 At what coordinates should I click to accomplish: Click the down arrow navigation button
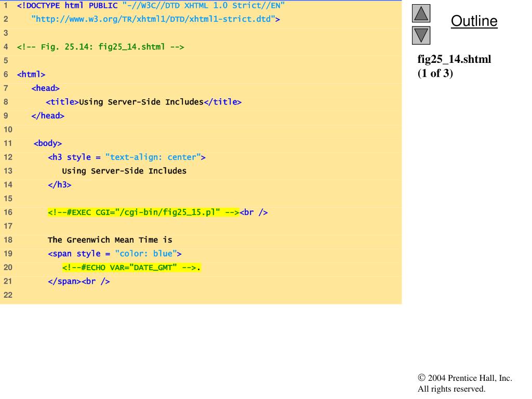click(x=421, y=36)
